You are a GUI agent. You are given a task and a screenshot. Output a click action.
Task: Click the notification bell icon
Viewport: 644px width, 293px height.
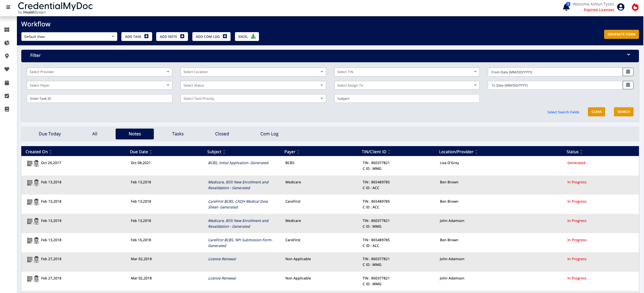click(566, 7)
